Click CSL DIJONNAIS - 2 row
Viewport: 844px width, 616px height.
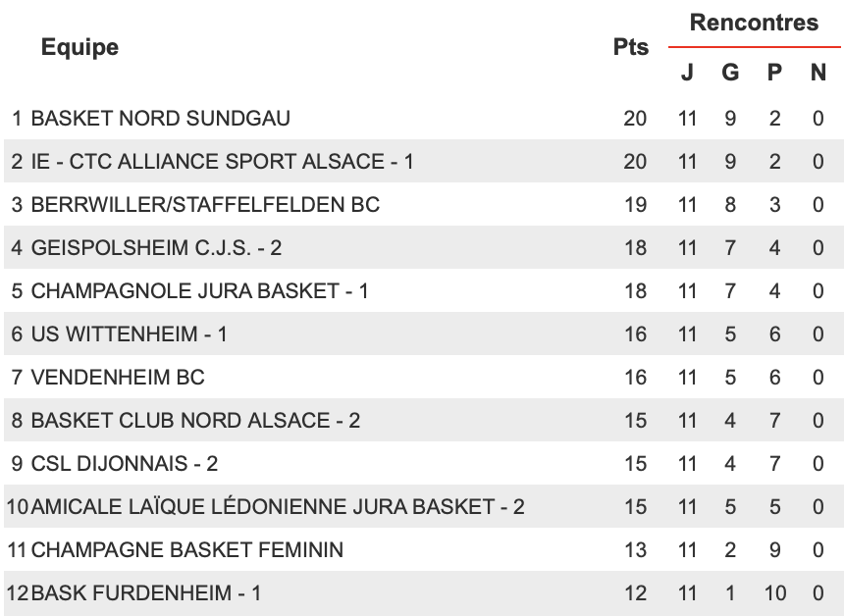tap(422, 463)
